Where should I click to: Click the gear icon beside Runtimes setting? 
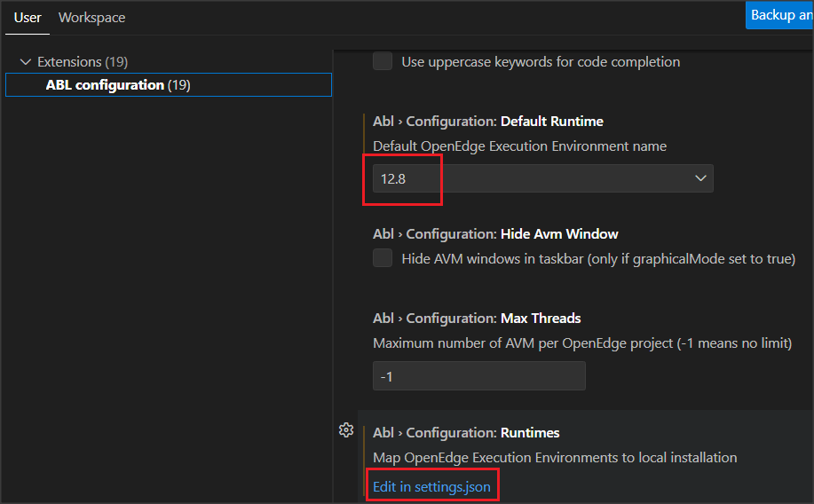(346, 430)
